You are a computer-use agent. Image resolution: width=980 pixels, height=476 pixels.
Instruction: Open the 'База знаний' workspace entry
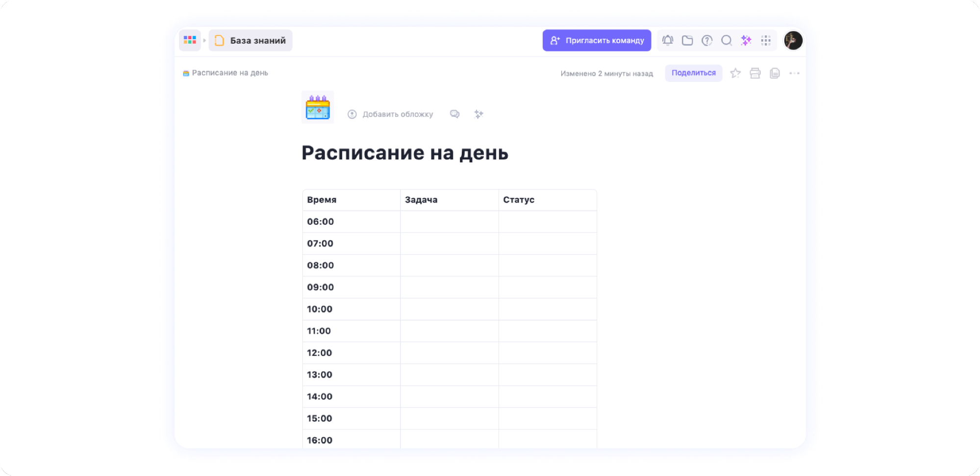click(251, 40)
